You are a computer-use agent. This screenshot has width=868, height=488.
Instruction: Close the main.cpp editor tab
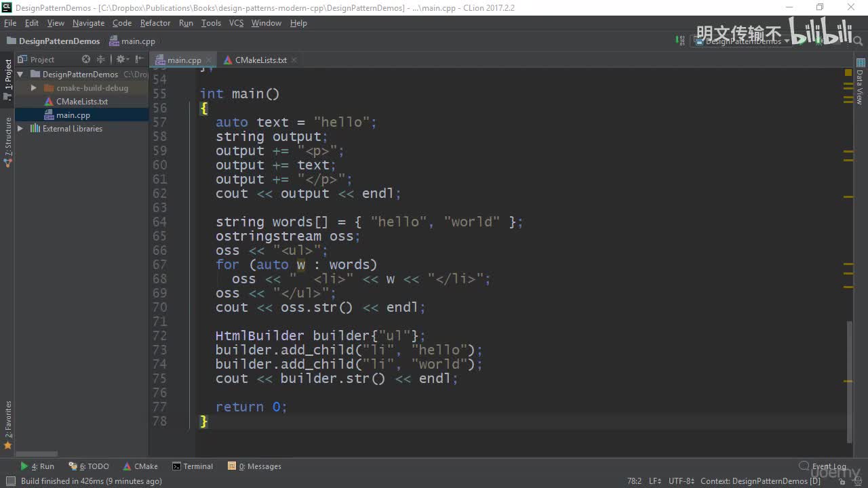coord(208,60)
